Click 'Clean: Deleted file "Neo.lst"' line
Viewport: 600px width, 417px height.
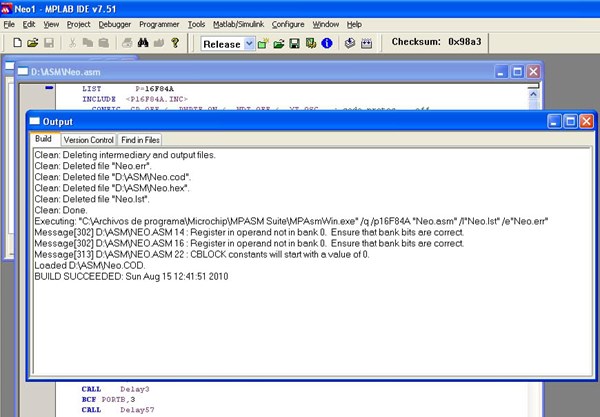(x=92, y=199)
